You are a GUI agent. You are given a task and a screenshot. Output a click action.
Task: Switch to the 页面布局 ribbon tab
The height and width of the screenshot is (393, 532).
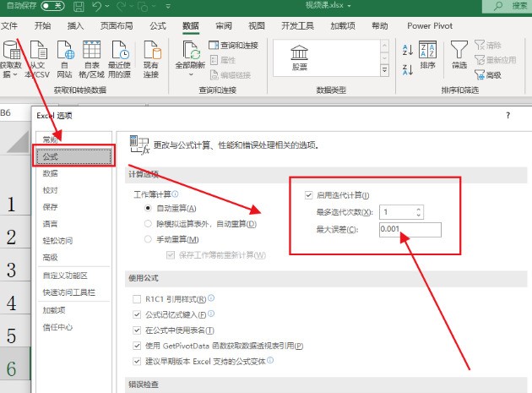(x=117, y=26)
